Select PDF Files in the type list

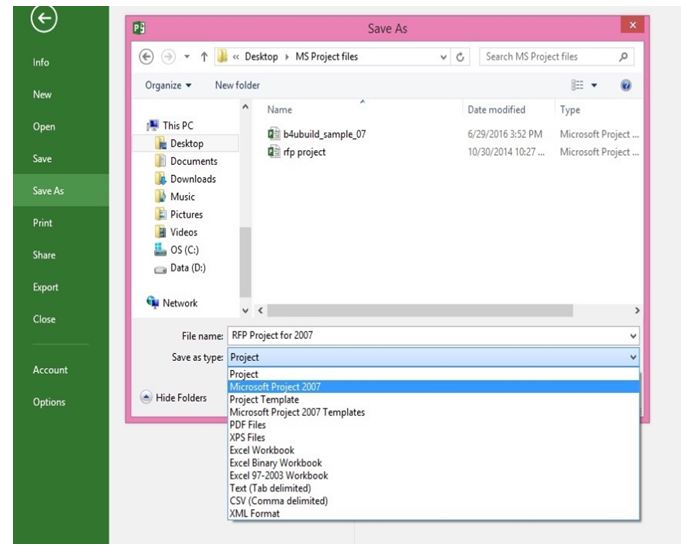[250, 425]
